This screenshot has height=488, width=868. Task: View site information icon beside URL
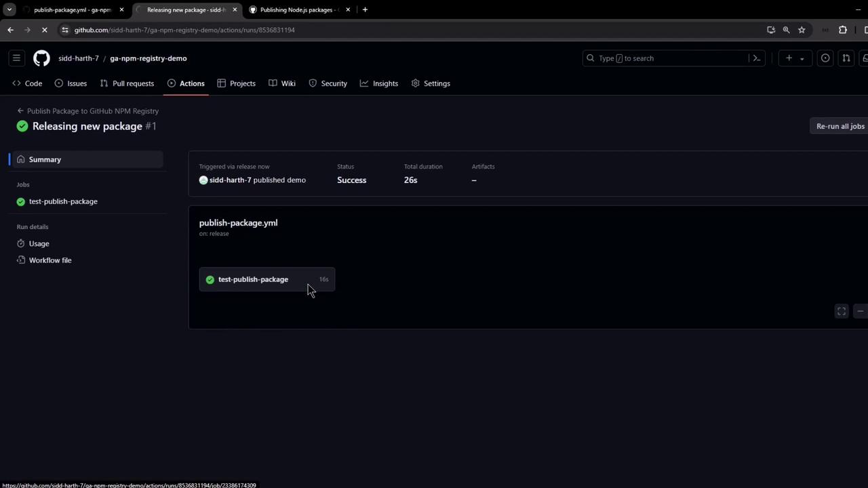pos(65,30)
